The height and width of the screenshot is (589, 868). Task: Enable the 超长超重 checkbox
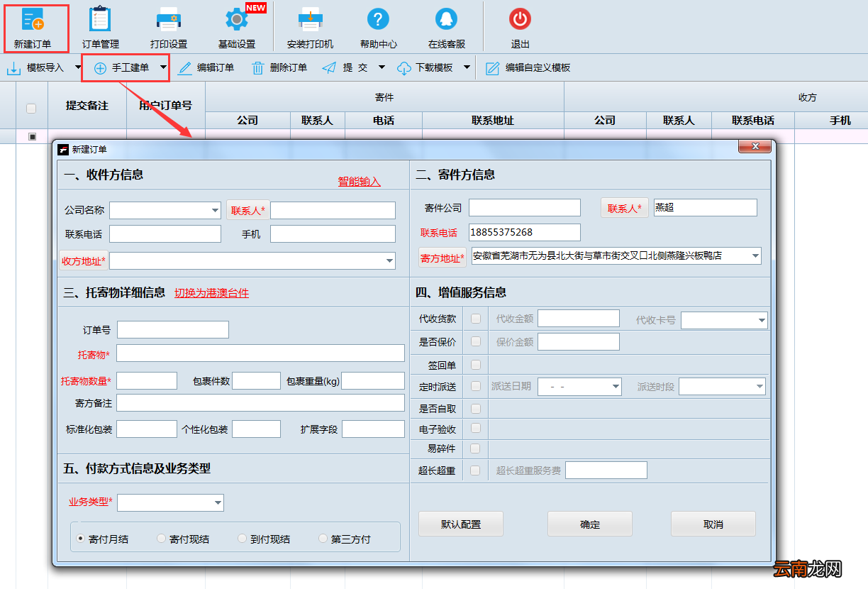pyautogui.click(x=476, y=470)
